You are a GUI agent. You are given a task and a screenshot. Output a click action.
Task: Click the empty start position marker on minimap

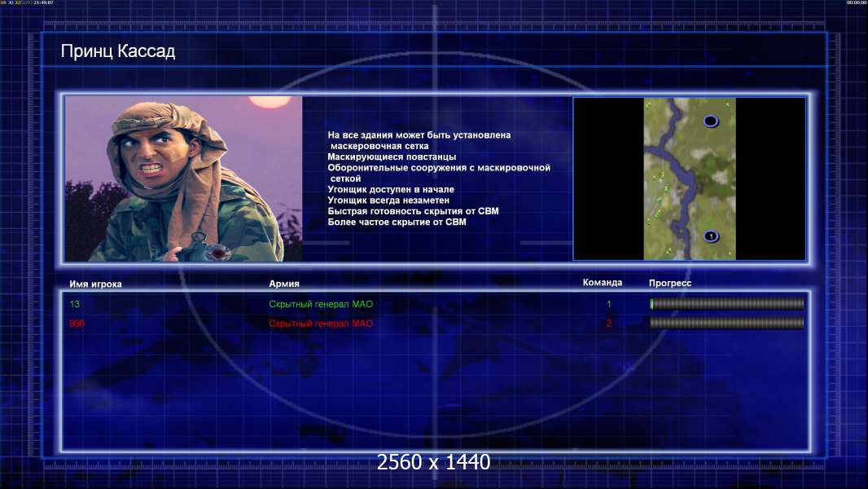point(711,121)
